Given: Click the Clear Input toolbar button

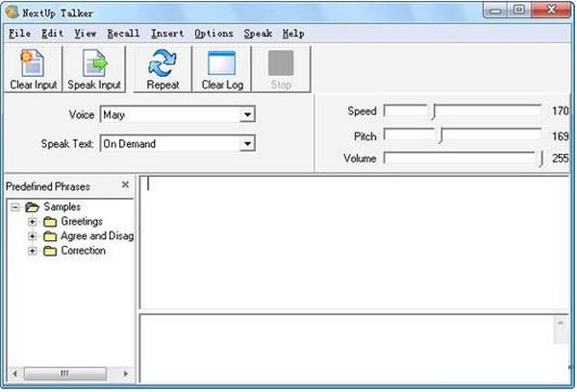Looking at the screenshot, I should pyautogui.click(x=33, y=69).
